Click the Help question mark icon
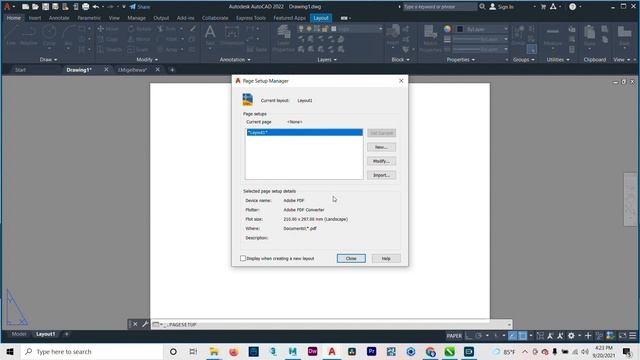Screen dimensions: 640x360 click(572, 7)
